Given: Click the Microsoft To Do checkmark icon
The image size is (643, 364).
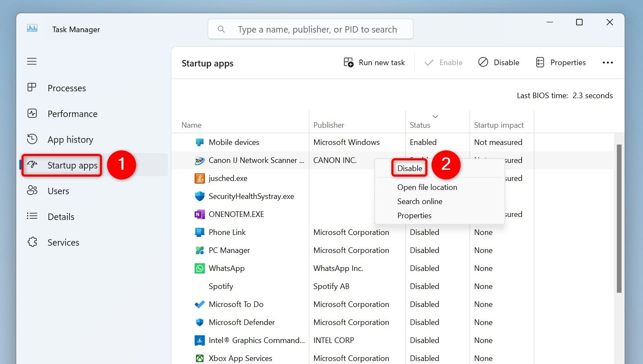Looking at the screenshot, I should coord(200,304).
